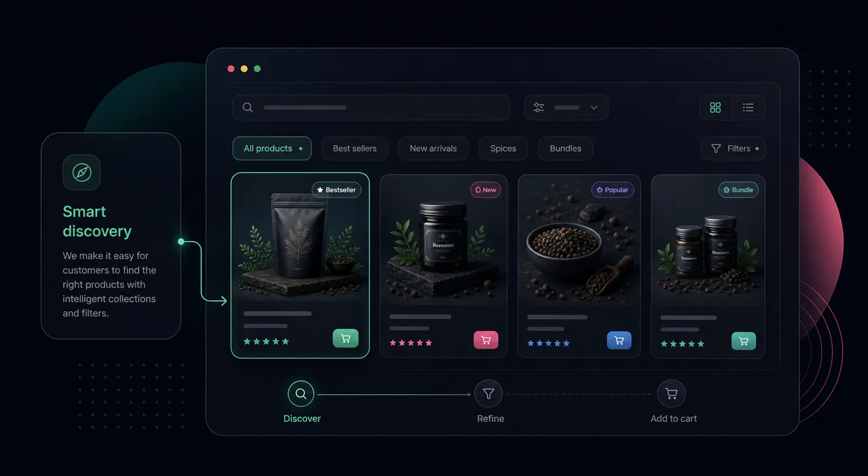Add the New jar product to cart (pink cart button)
The height and width of the screenshot is (476, 868).
point(486,340)
